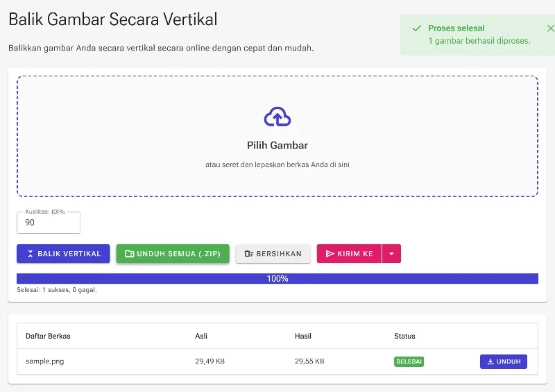Click the Hasil column header
This screenshot has height=392, width=555.
pyautogui.click(x=303, y=336)
